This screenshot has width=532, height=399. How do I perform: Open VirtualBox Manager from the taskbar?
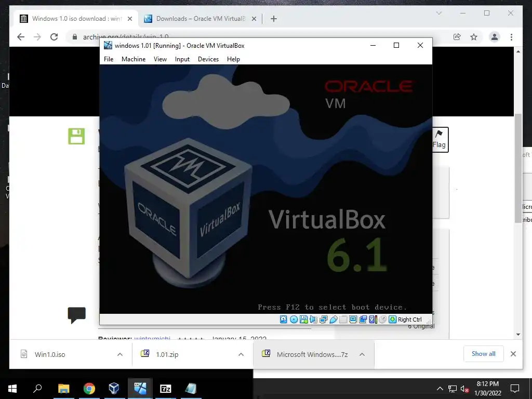(114, 389)
